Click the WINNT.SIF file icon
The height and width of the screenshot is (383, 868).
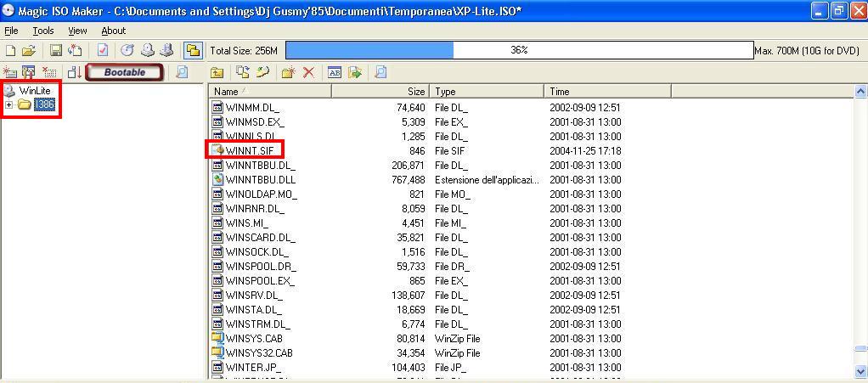217,150
